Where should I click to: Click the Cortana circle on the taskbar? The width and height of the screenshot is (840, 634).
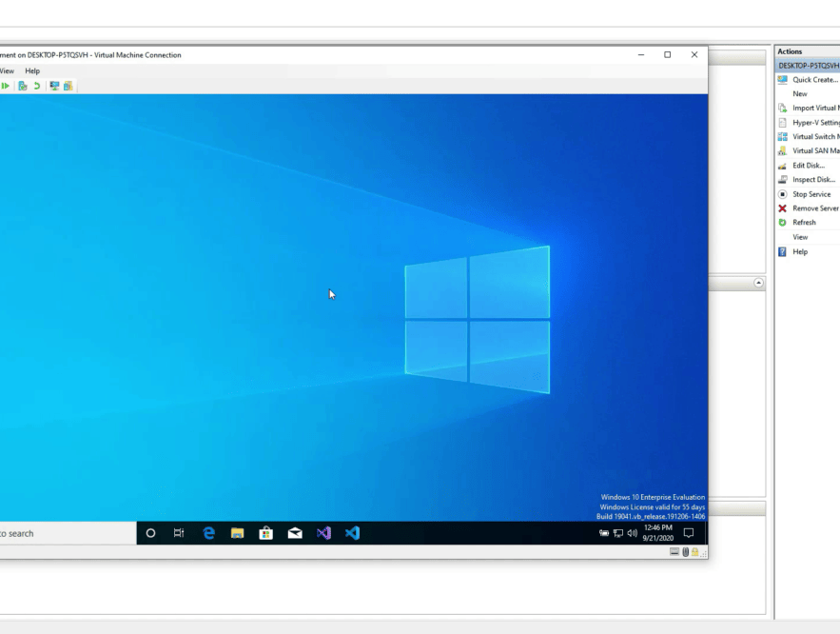click(x=150, y=533)
